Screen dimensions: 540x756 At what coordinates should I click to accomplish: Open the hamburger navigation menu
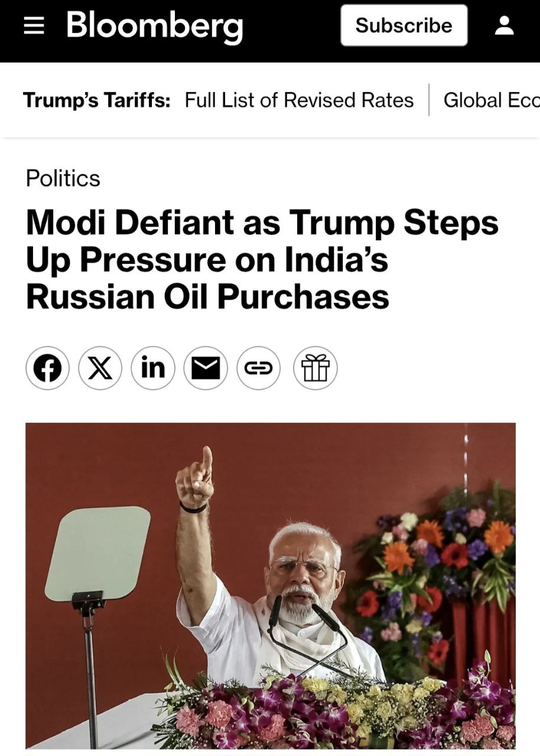tap(34, 25)
